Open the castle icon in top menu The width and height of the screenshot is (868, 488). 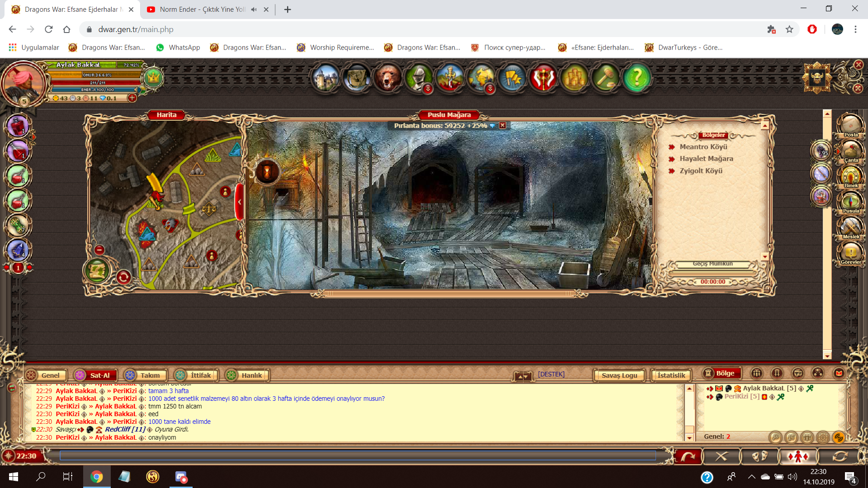[325, 78]
